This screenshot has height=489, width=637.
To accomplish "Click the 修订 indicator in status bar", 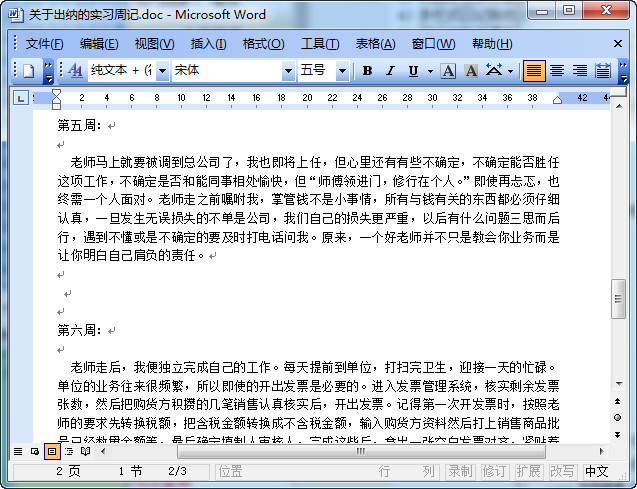I will 494,471.
